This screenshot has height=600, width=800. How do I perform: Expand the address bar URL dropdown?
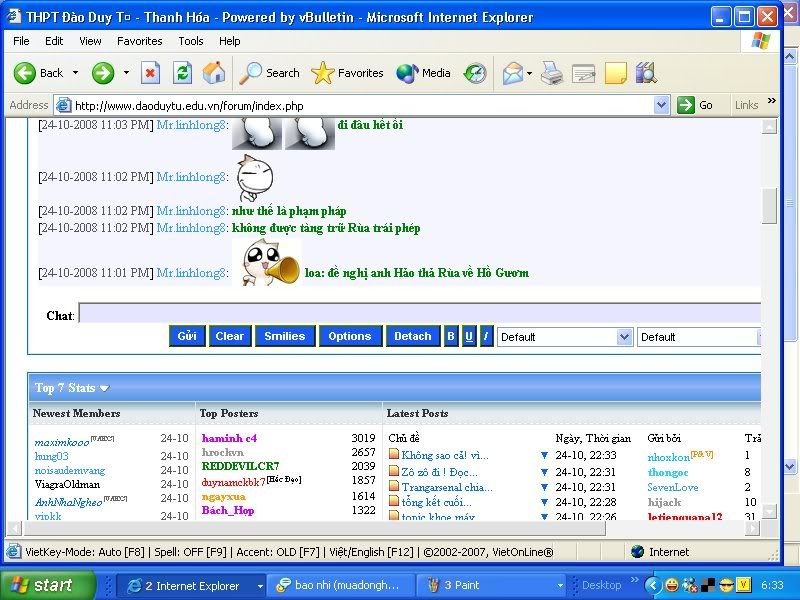point(662,105)
